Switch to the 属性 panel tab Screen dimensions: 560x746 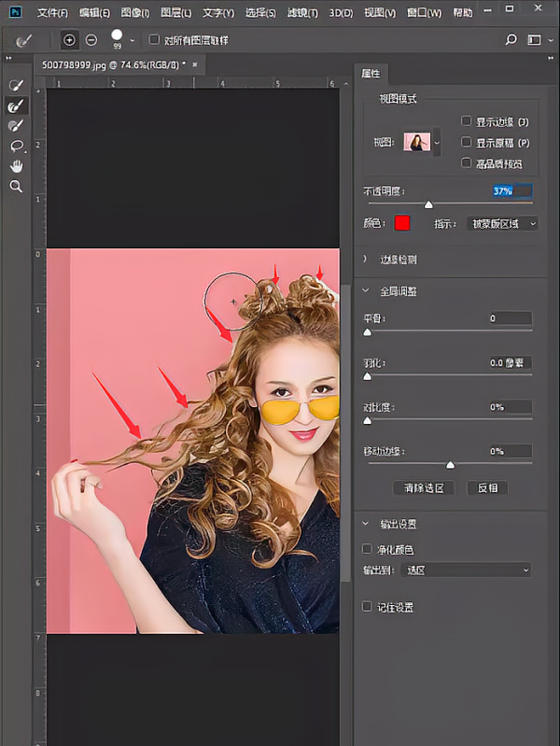[371, 74]
